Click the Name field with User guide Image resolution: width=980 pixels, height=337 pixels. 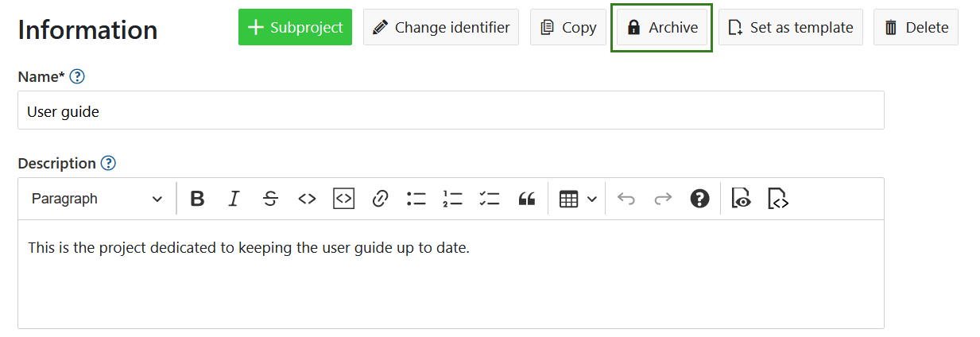(451, 110)
